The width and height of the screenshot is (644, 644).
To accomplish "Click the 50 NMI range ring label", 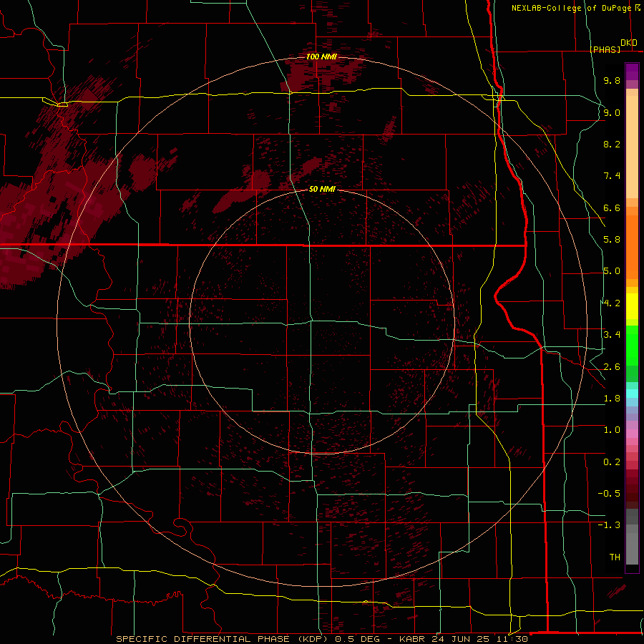I will pos(323,189).
